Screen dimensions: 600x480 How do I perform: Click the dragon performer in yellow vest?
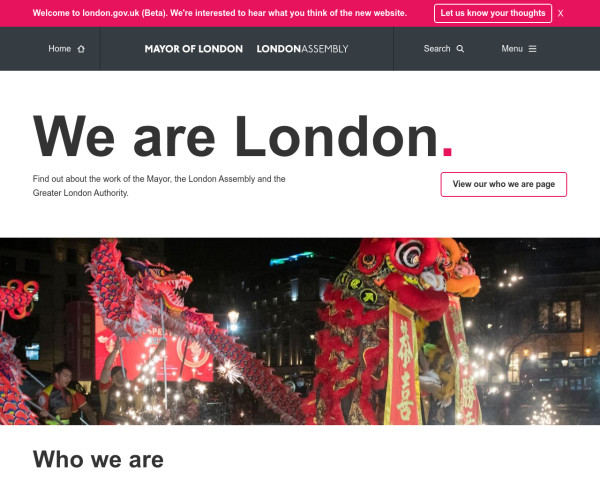63,394
